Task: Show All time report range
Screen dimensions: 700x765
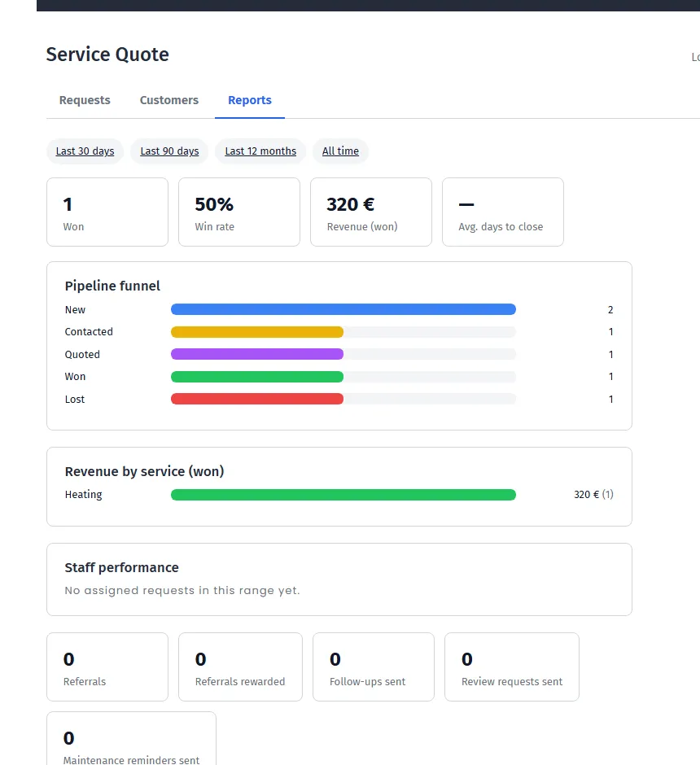Action: pos(340,151)
